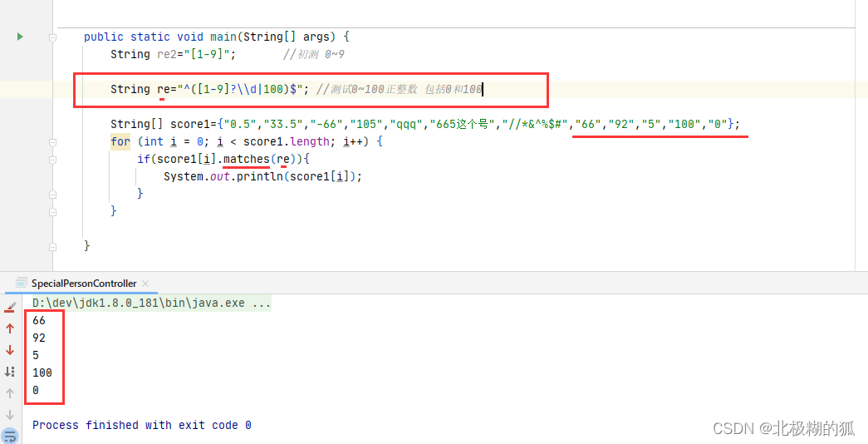Click the score1 array declaration name

[190, 124]
